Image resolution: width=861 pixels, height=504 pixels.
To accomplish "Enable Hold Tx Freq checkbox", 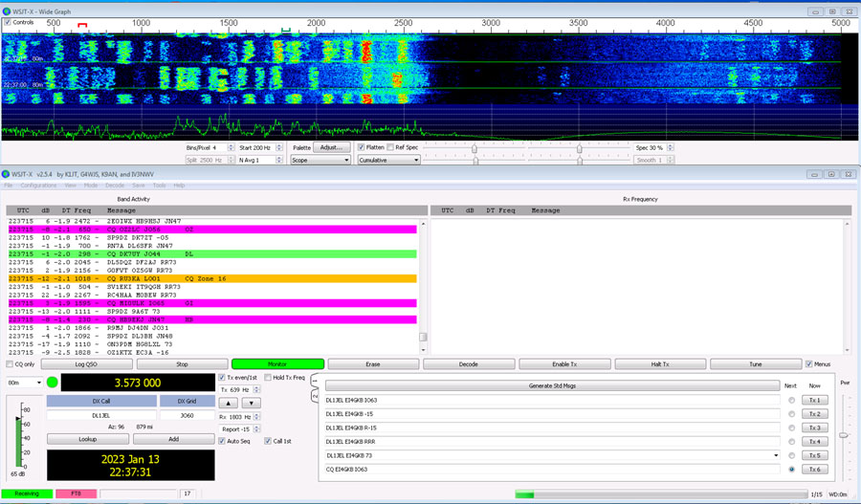I will pyautogui.click(x=268, y=377).
